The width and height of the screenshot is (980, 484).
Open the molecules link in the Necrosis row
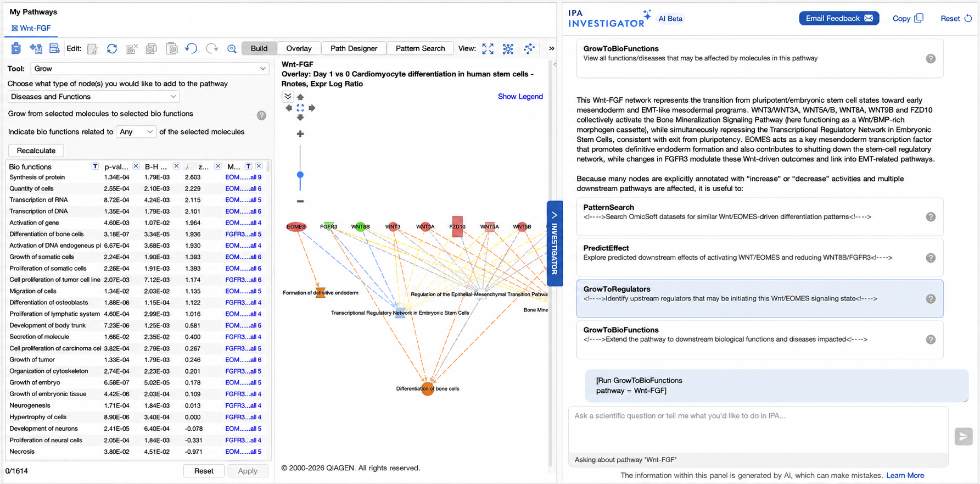point(243,452)
